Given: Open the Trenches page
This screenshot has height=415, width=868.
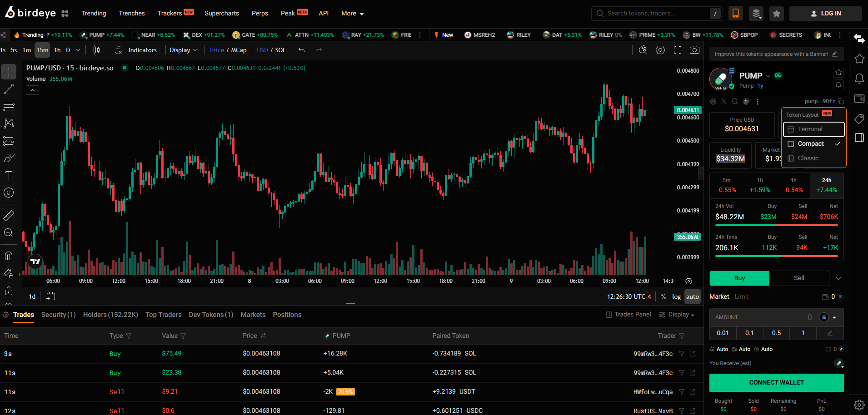Looking at the screenshot, I should point(132,14).
